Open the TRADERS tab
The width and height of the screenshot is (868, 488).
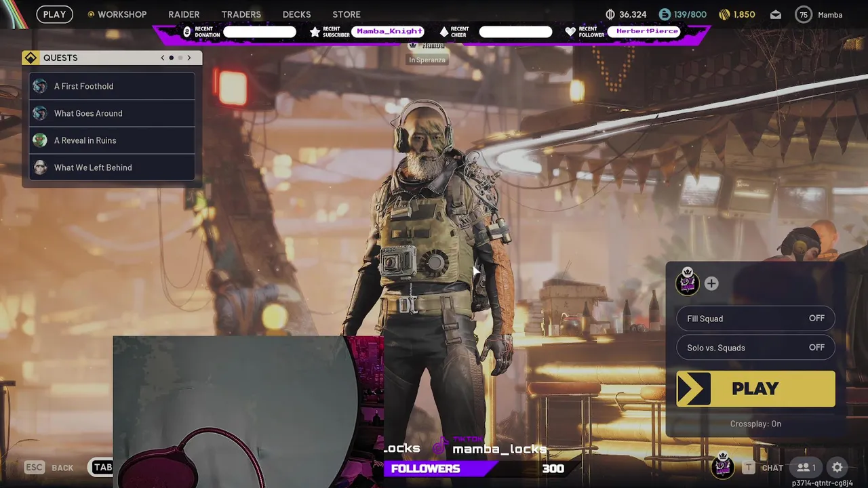click(241, 14)
